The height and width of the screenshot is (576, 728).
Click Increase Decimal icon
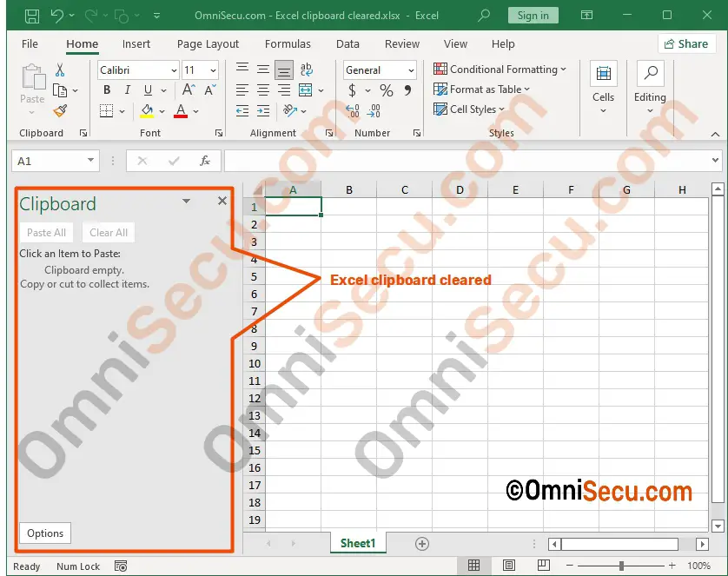tap(353, 111)
